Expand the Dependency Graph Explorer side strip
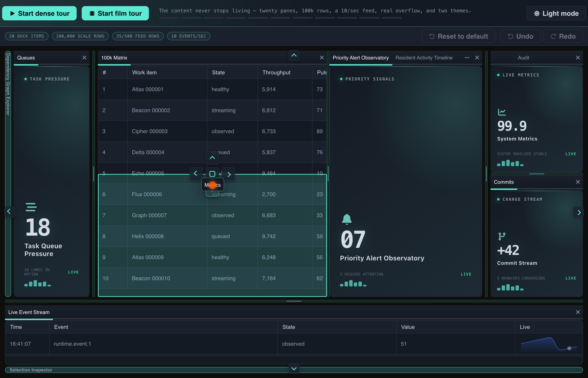 (x=8, y=174)
